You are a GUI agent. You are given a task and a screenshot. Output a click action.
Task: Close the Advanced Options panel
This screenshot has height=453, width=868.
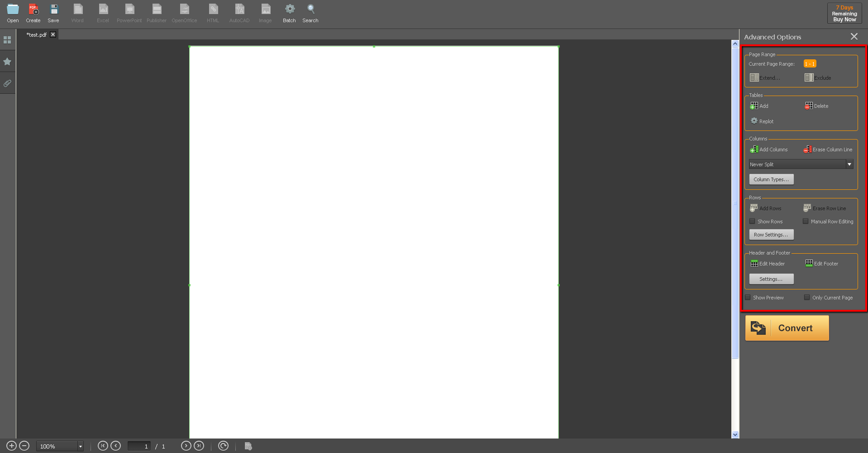click(854, 37)
